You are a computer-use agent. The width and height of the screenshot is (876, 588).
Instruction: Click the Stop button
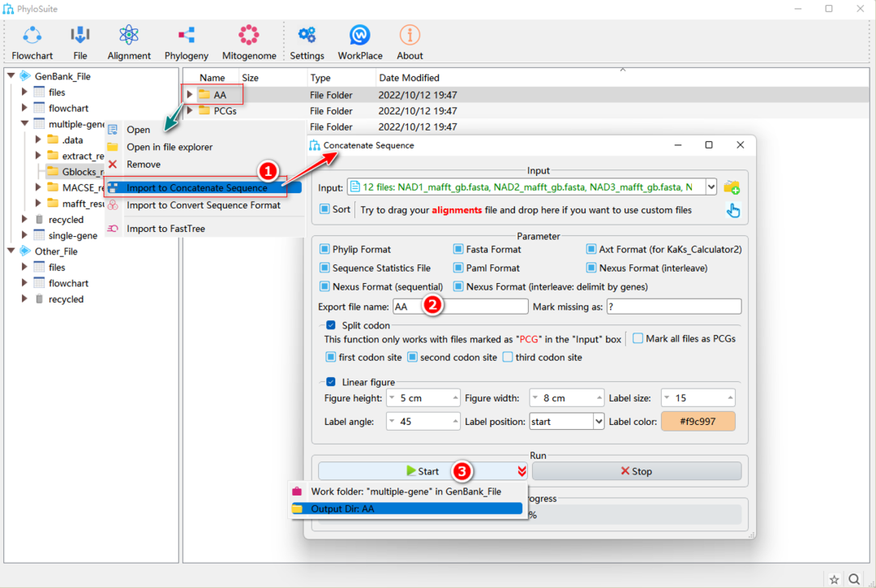click(x=637, y=471)
